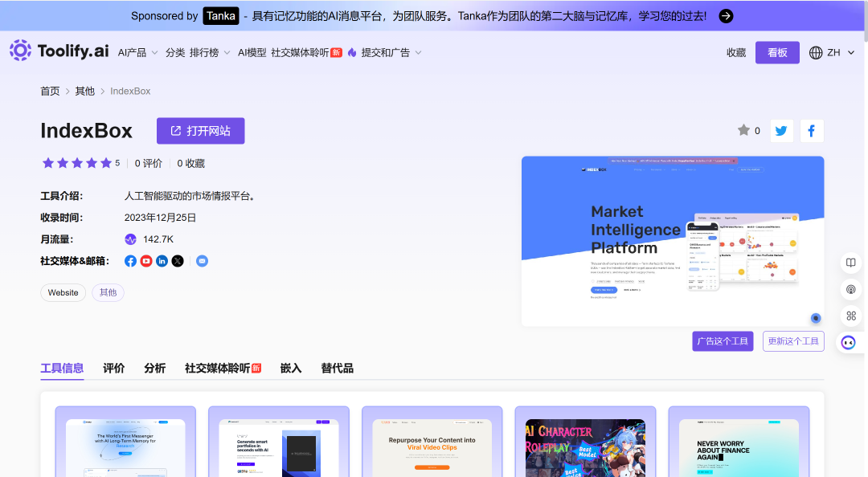Expand the 排行榜 dropdown menu
868x477 pixels.
tap(210, 52)
